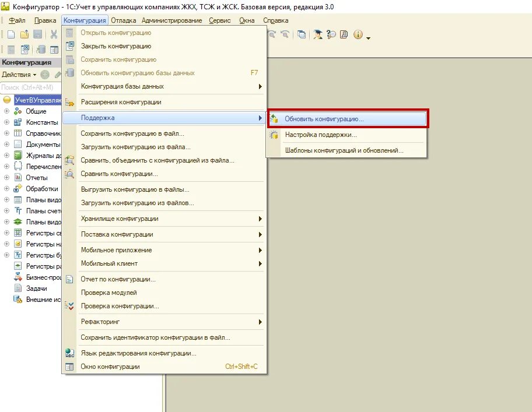
Task: Click the icon beside Закрыть конфигурацию menu item
Action: click(70, 45)
